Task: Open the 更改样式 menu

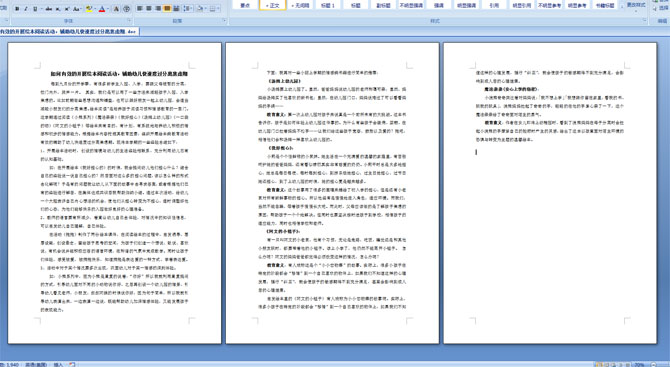Action: tap(635, 6)
